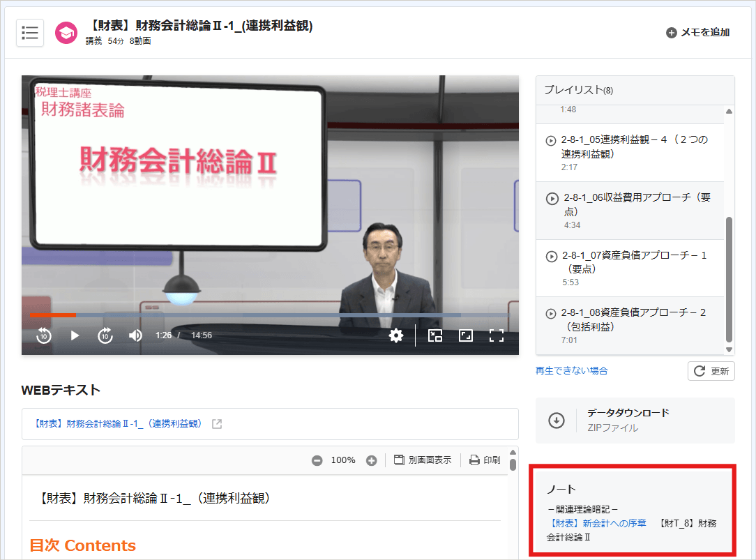Viewport: 756px width, 560px height.
Task: Select 2-8-1_05連携利益観－4 title text
Action: click(x=635, y=146)
